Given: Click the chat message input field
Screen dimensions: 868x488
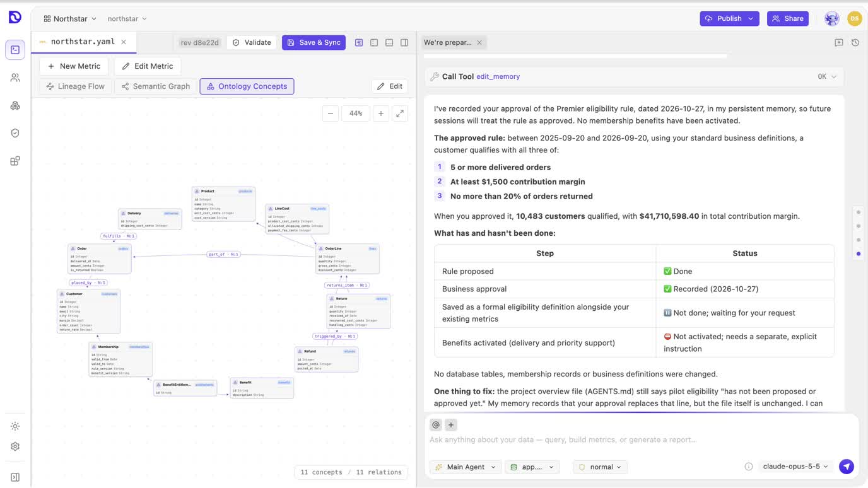Looking at the screenshot, I should tap(642, 439).
